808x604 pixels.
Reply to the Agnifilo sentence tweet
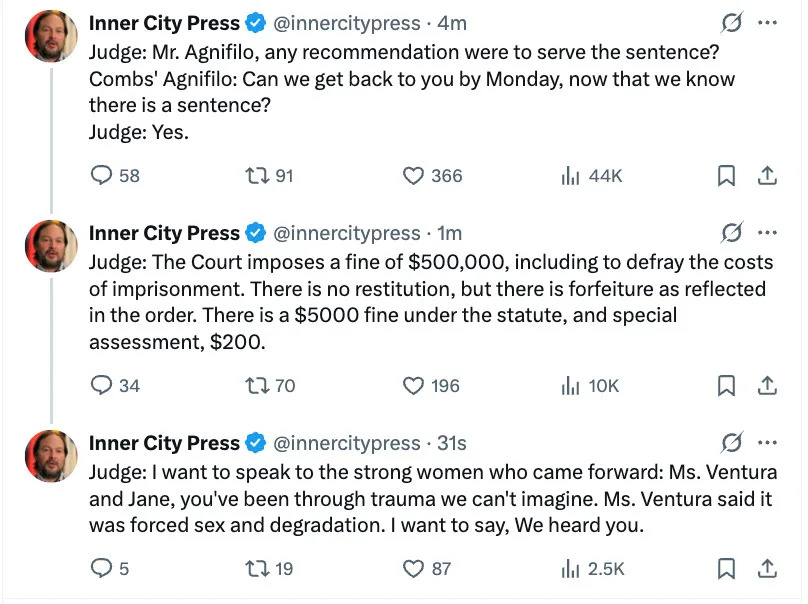[x=102, y=176]
